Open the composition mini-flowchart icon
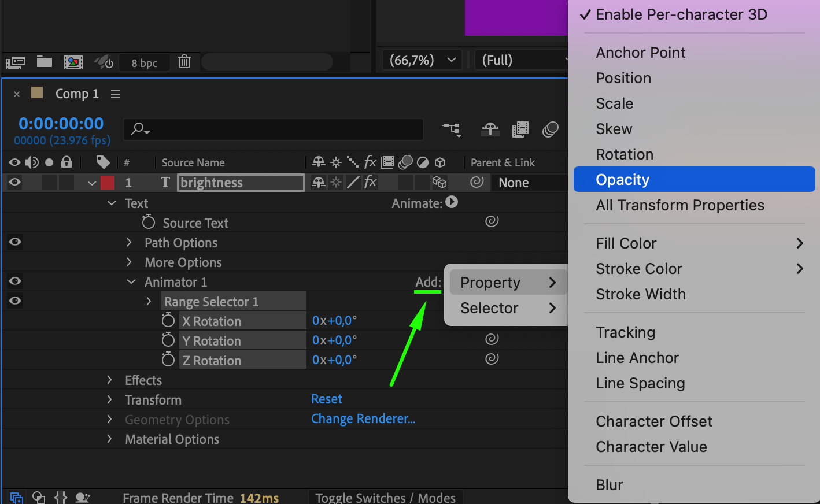Viewport: 820px width, 504px height. point(452,129)
